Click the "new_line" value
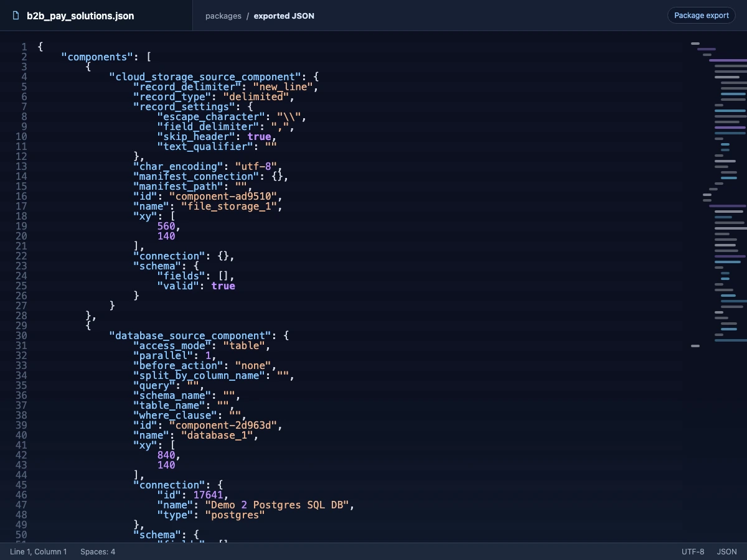 (x=283, y=86)
